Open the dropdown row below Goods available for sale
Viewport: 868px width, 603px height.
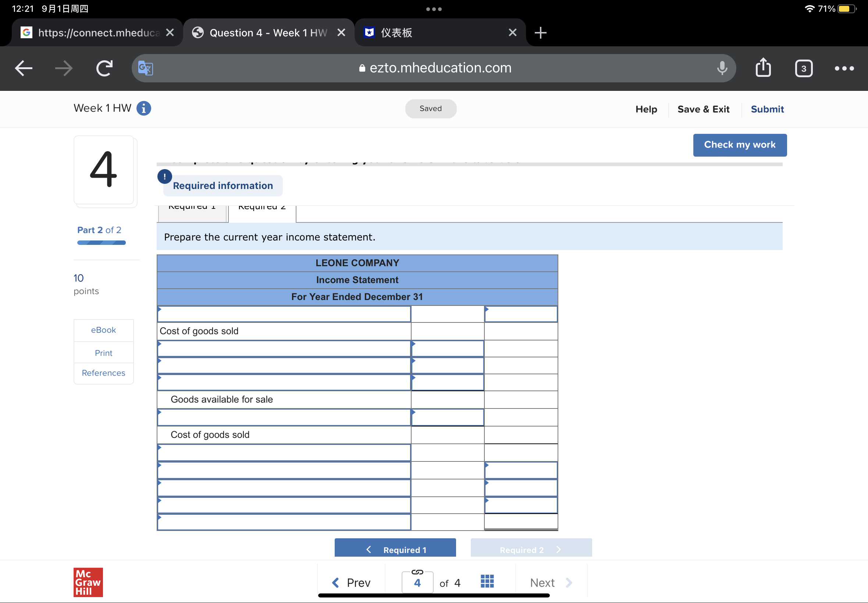coord(284,417)
